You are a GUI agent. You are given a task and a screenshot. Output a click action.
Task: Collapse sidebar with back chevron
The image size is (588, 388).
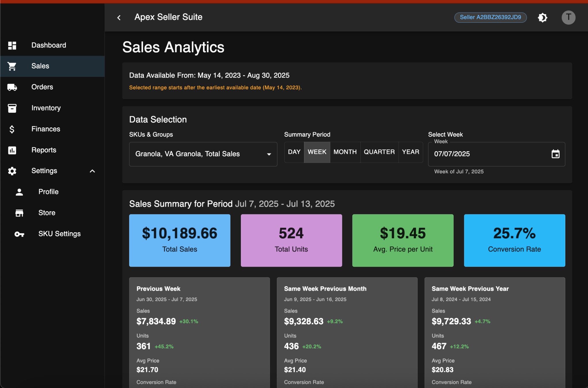pyautogui.click(x=119, y=18)
